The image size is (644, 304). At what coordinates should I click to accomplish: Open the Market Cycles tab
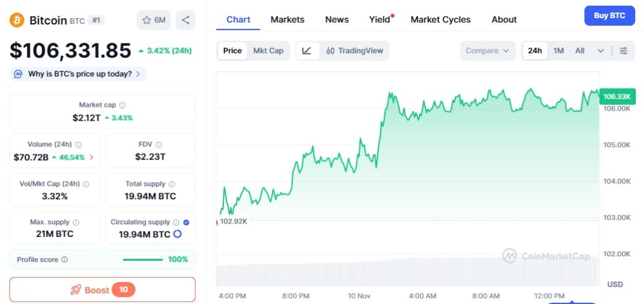[x=441, y=19]
